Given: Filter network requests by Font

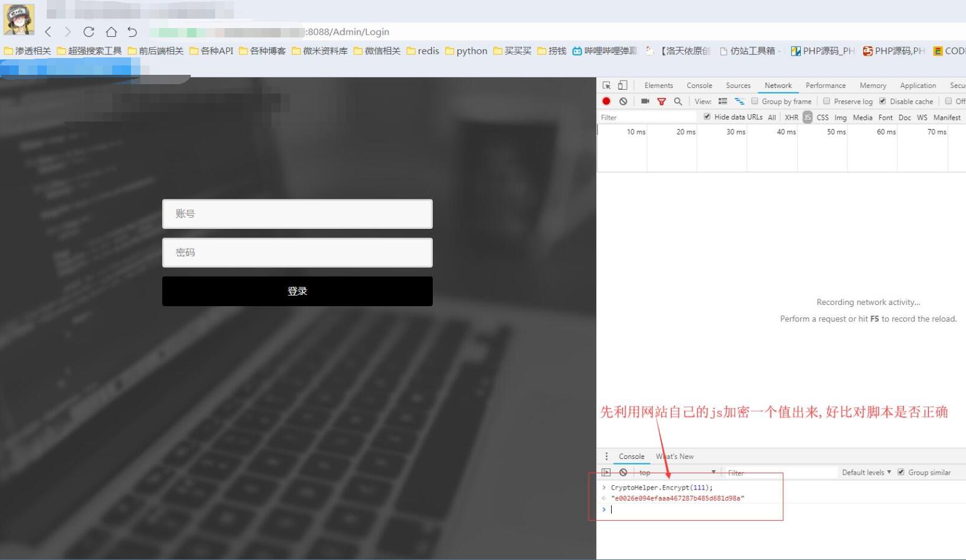Looking at the screenshot, I should (886, 117).
